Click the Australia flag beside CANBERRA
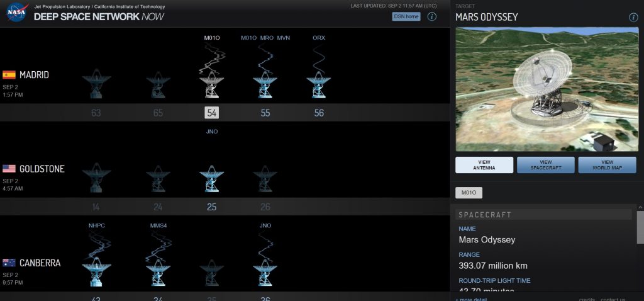 (x=9, y=263)
